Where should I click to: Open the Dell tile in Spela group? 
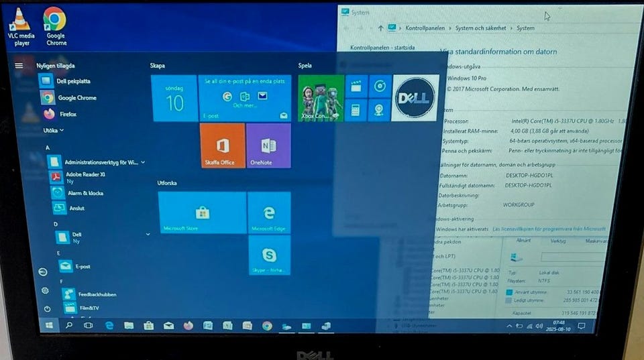click(415, 98)
